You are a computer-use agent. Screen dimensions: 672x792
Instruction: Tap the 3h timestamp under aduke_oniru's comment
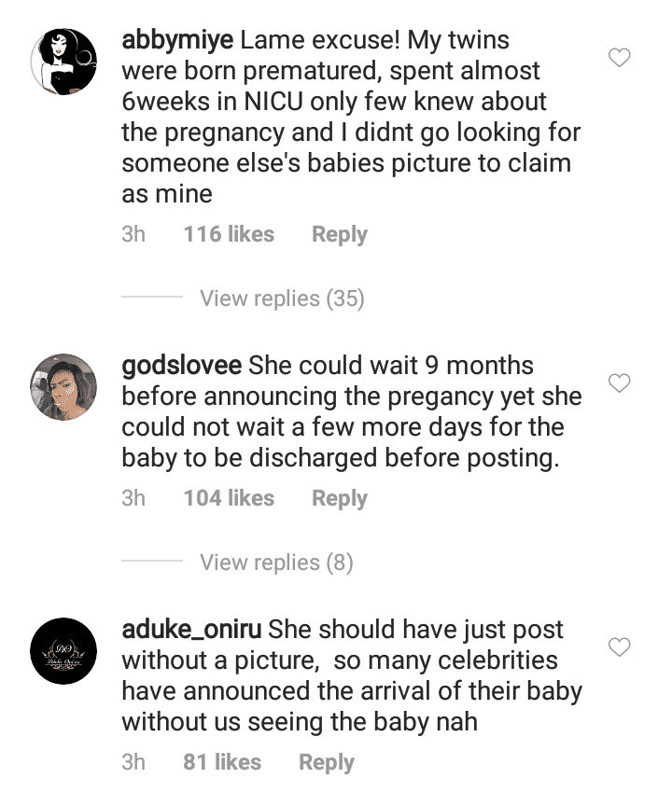pyautogui.click(x=133, y=762)
